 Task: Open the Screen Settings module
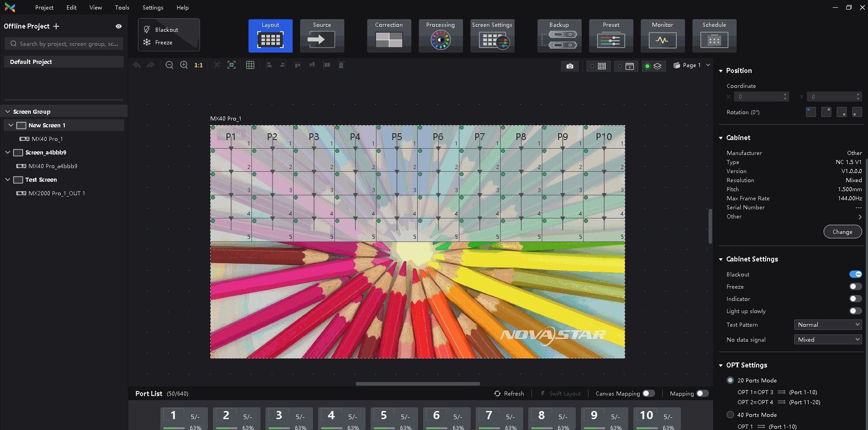point(492,36)
